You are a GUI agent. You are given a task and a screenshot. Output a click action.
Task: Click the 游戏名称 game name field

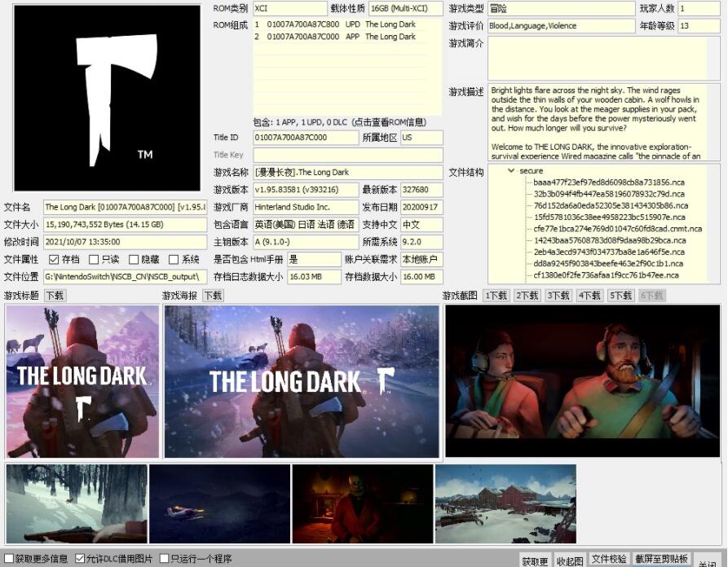(x=348, y=172)
